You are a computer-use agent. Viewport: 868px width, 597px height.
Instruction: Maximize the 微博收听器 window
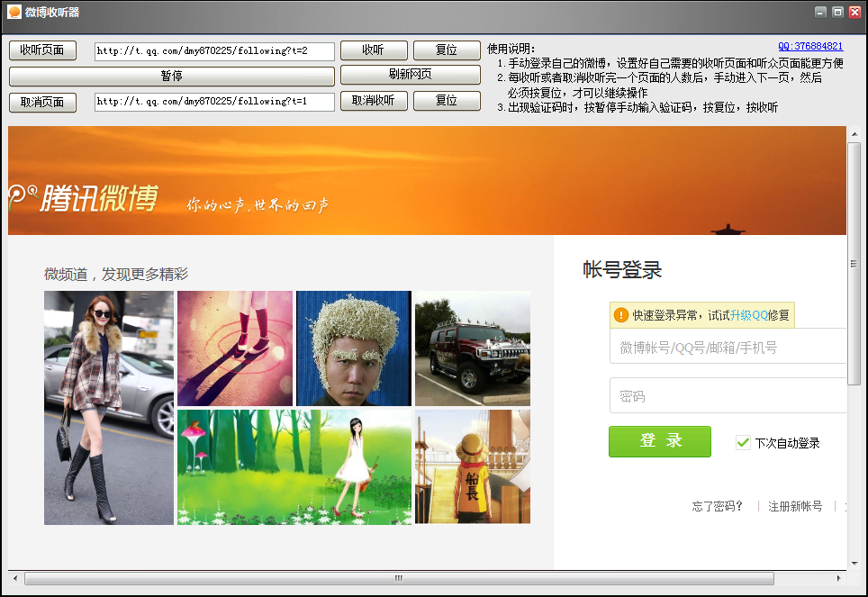click(x=837, y=12)
